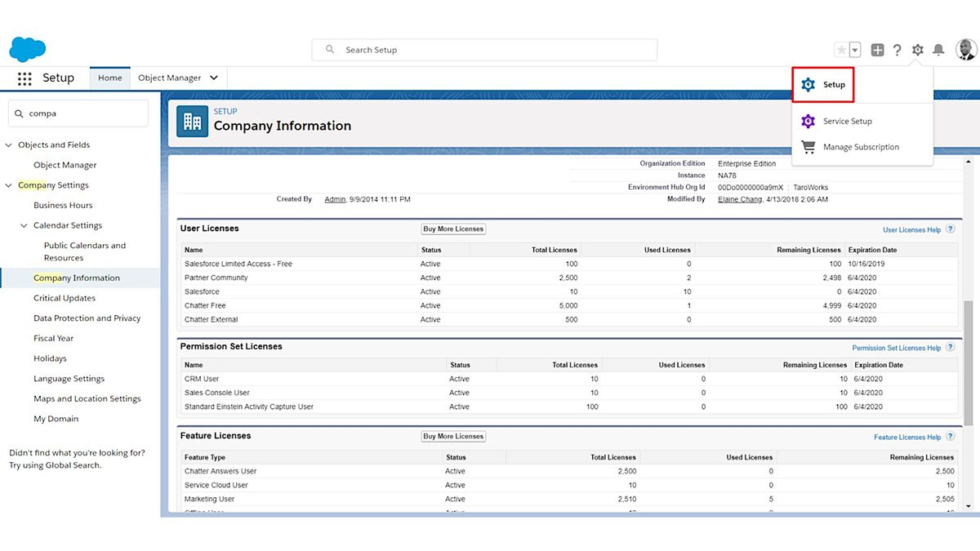Click the favorites star icon
This screenshot has width=980, height=551.
click(841, 50)
